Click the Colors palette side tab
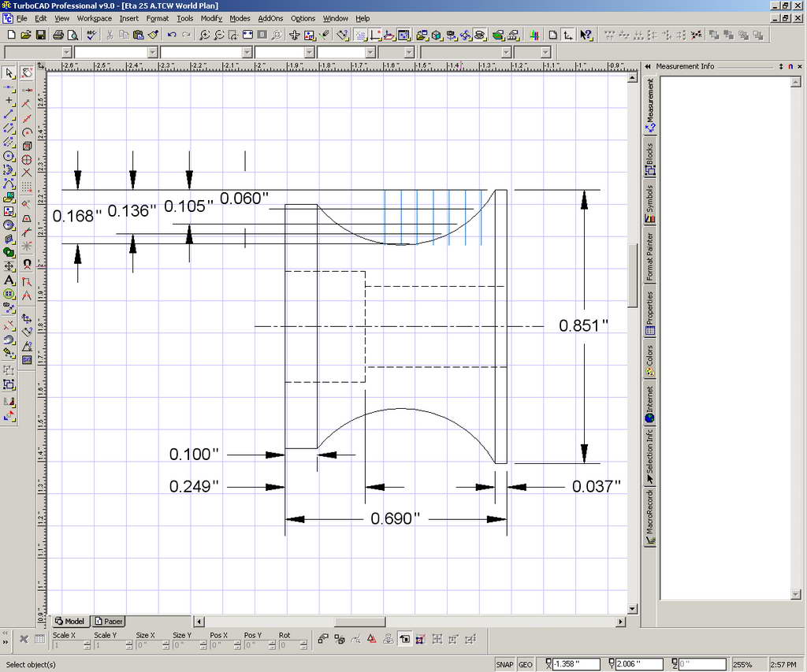The image size is (807, 672). (x=650, y=360)
